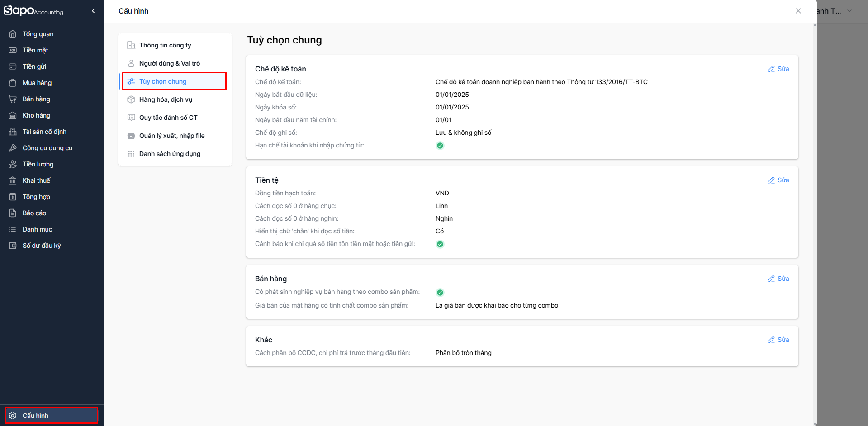Go to Người dùng & Vai trò
This screenshot has width=868, height=426.
(x=169, y=63)
